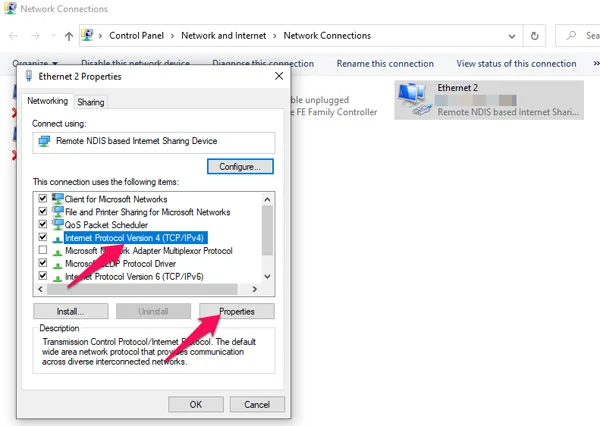Select Client for Microsoft Networks item
Screen dimensions: 600x426
pyautogui.click(x=116, y=199)
